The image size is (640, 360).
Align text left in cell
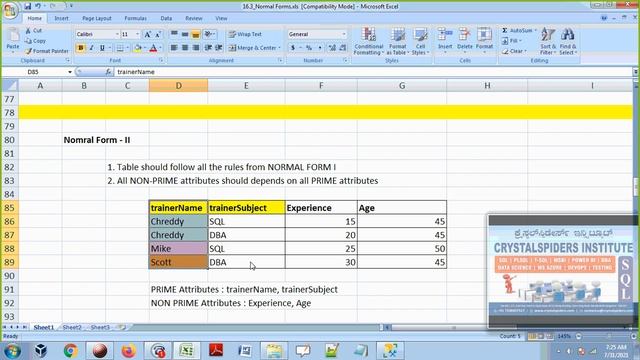(x=174, y=48)
